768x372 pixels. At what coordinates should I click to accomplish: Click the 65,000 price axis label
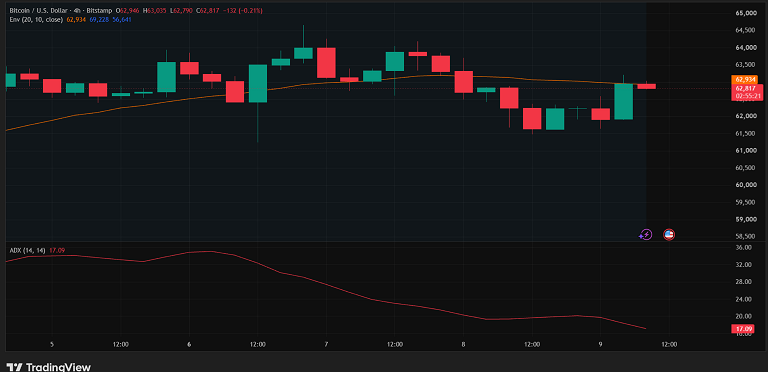(x=745, y=13)
